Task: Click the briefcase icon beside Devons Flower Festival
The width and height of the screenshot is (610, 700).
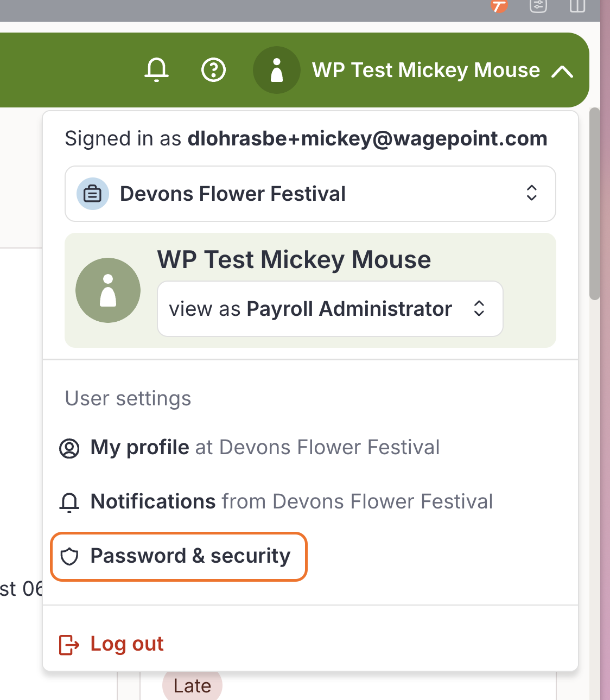Action: (93, 194)
